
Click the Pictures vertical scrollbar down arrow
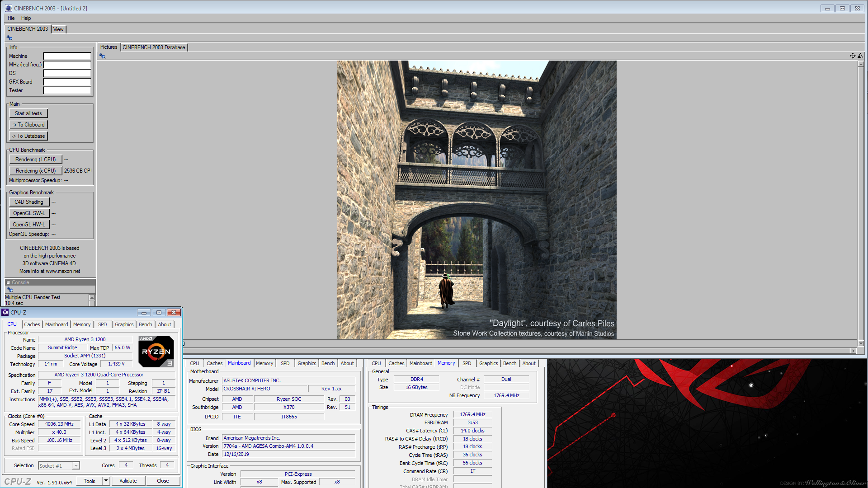pos(861,343)
